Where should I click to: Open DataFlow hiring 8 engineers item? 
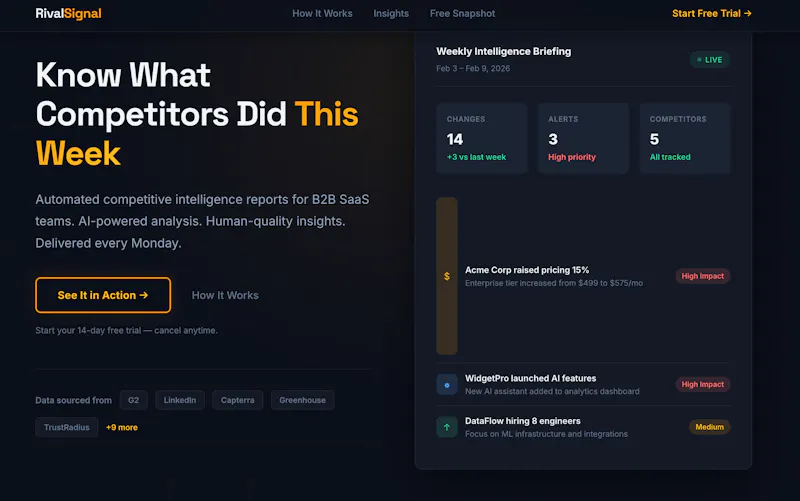click(583, 427)
